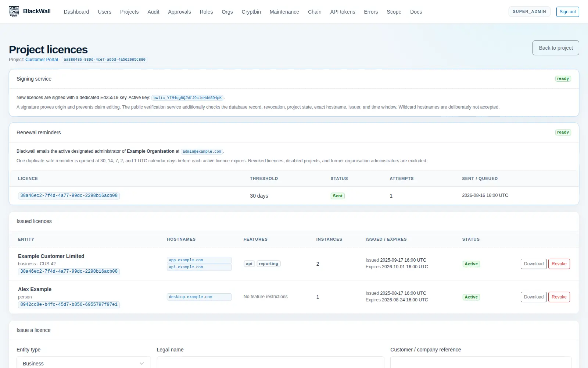Select the active key bwlic_ code chip
588x368 pixels.
[x=187, y=98]
